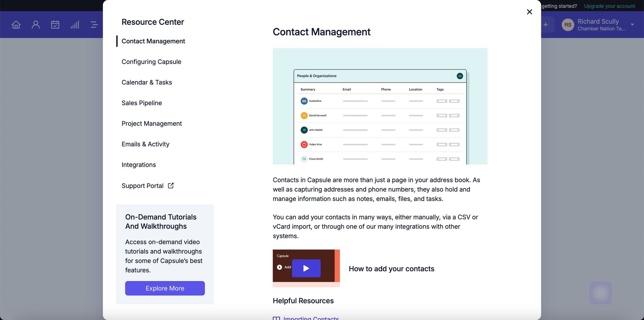Image resolution: width=644 pixels, height=320 pixels.
Task: Open the Calendar and tasks icon
Action: click(55, 25)
